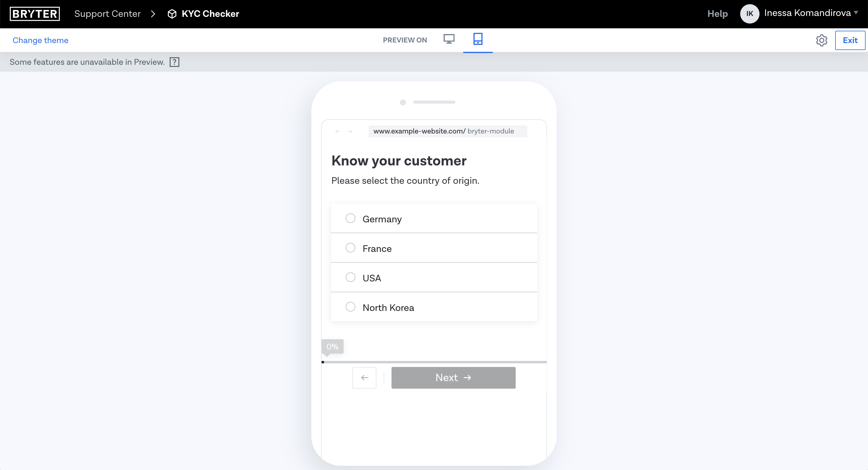Switch preview to desktop view
This screenshot has height=470, width=868.
coord(449,39)
